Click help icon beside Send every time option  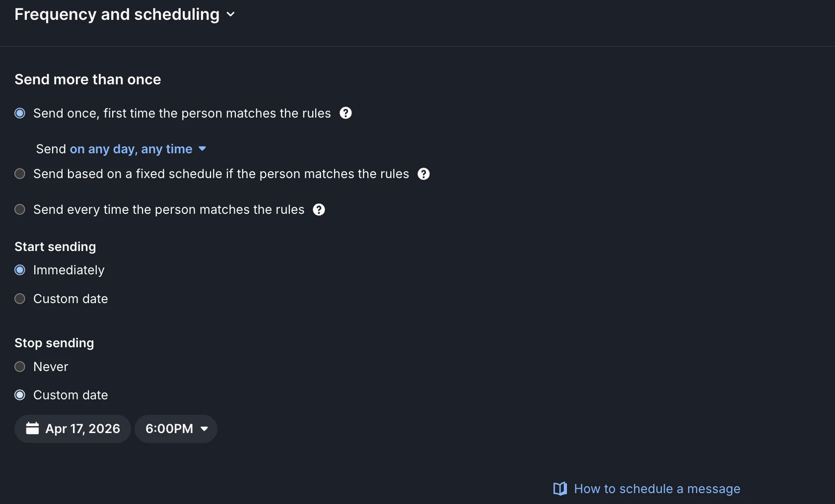click(x=319, y=210)
